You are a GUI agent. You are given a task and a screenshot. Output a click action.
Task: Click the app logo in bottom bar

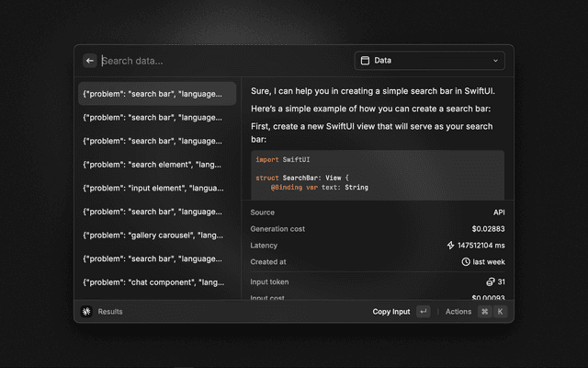coord(86,312)
